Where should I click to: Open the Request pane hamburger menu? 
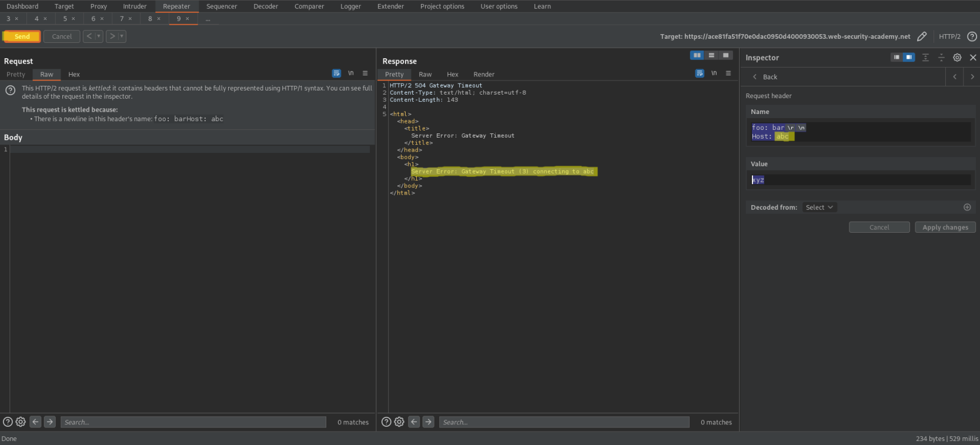[365, 73]
